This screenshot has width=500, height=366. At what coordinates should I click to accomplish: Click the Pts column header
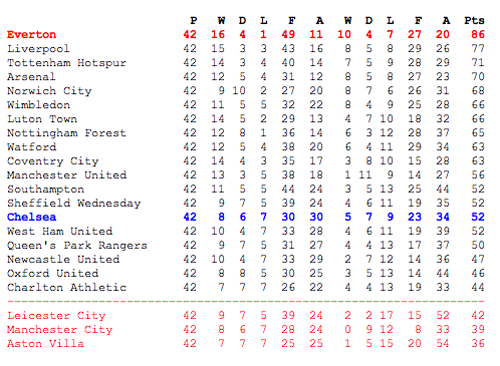[474, 21]
